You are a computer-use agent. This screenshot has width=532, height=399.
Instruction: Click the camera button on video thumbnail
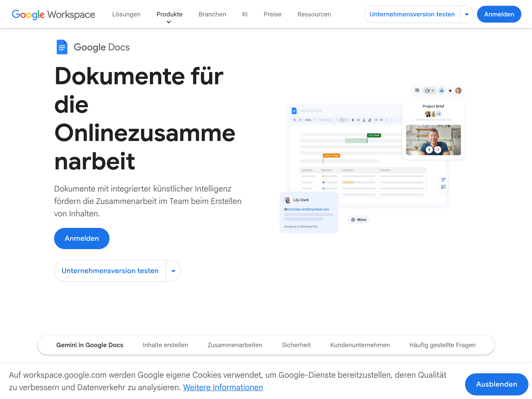(438, 150)
